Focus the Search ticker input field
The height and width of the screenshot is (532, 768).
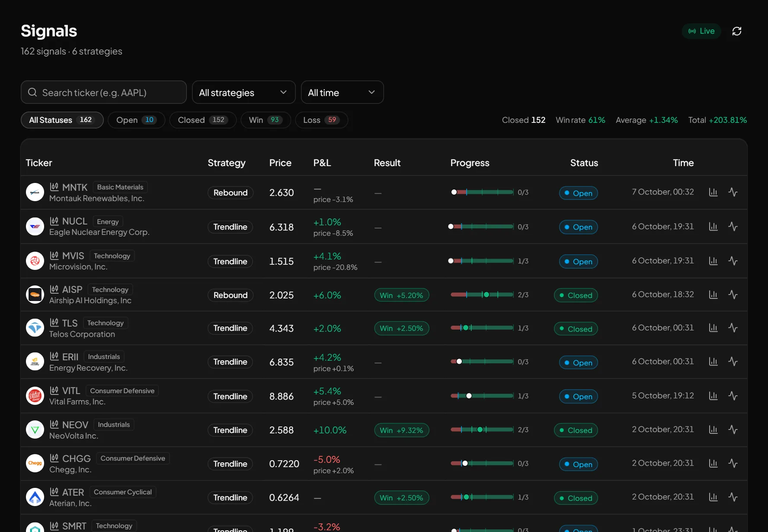click(104, 92)
